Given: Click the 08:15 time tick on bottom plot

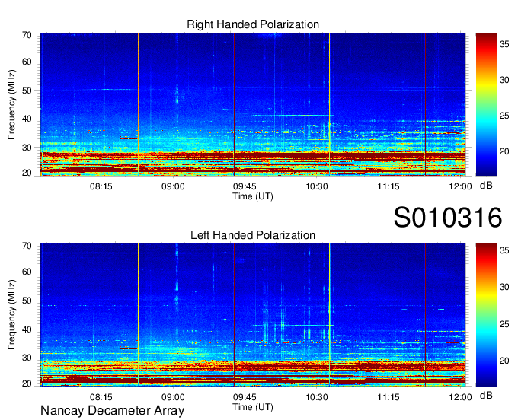Looking at the screenshot, I should pos(101,397).
